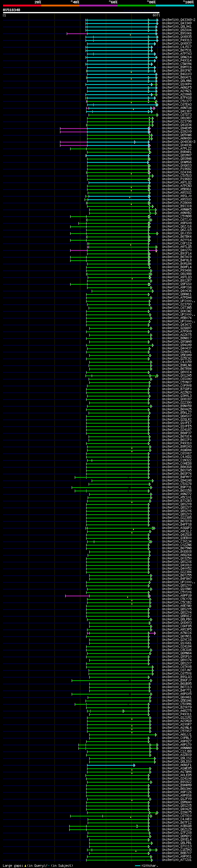Select the UniRef100_P28644 label

click(176, 203)
